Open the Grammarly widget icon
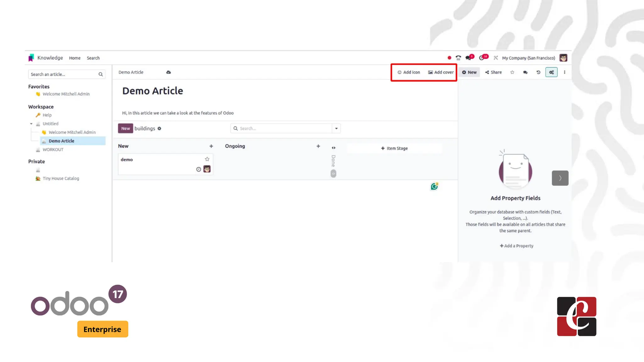Image resolution: width=644 pixels, height=362 pixels. [x=434, y=187]
